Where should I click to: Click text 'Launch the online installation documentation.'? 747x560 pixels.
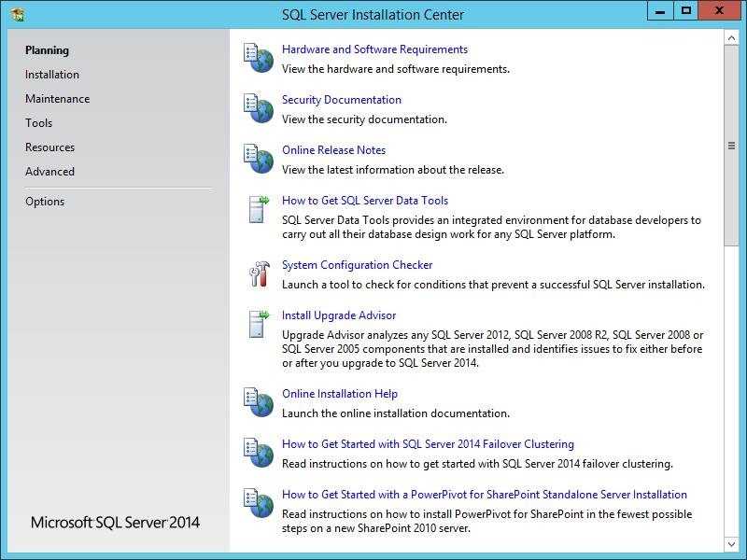(x=395, y=413)
